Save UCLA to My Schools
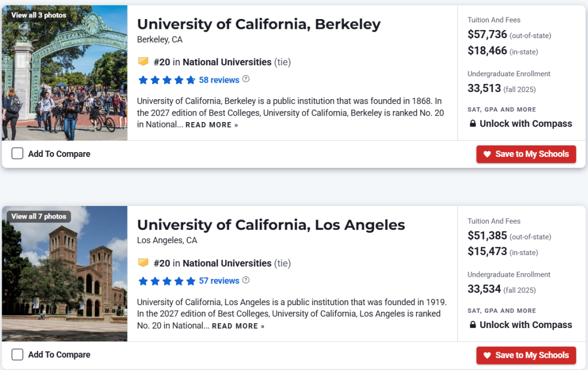The height and width of the screenshot is (370, 588). [x=526, y=355]
